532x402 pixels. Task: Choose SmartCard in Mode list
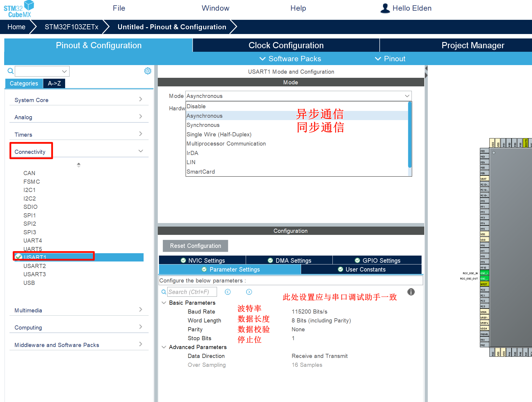(x=297, y=172)
